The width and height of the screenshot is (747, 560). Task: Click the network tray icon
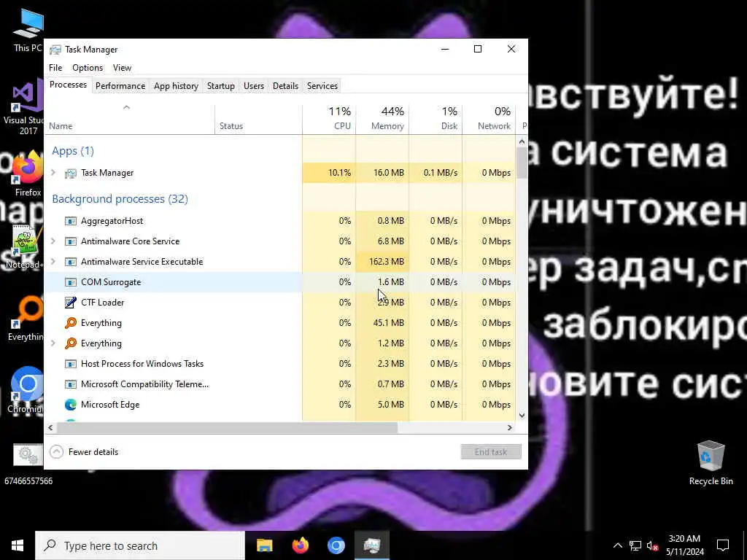pos(635,545)
